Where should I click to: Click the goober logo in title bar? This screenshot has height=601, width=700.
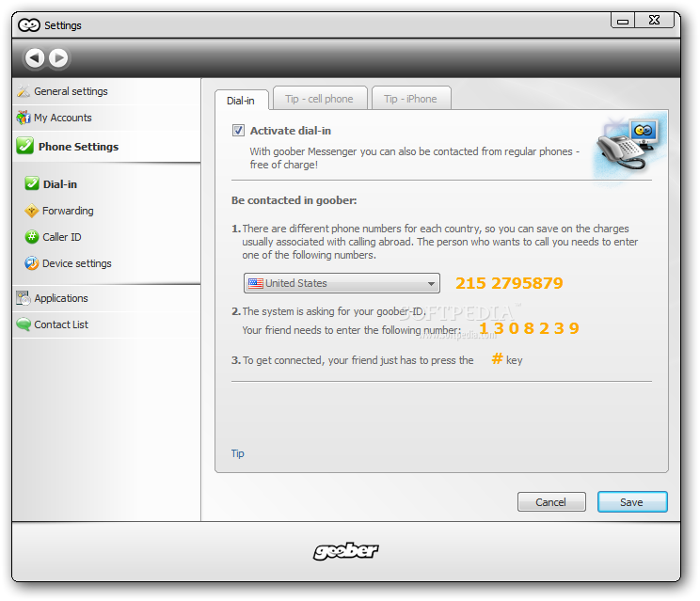(29, 25)
